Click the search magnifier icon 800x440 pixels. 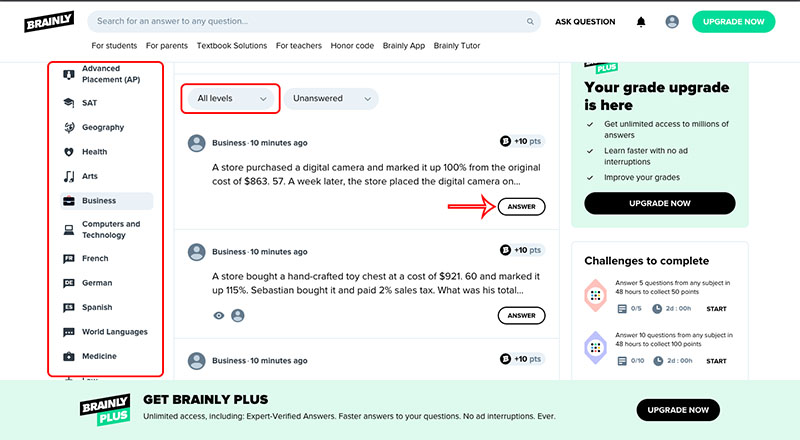click(530, 21)
